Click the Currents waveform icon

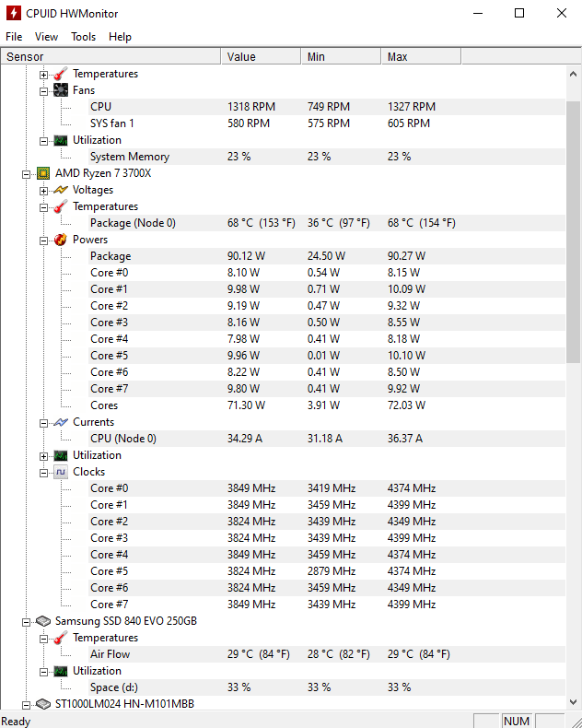pyautogui.click(x=61, y=422)
